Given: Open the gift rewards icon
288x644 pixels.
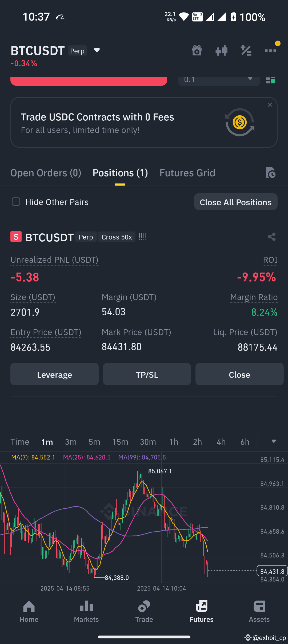Looking at the screenshot, I should (197, 50).
